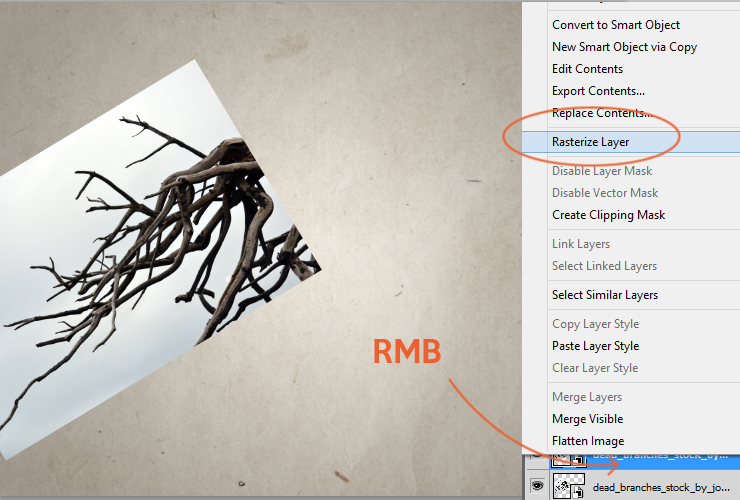Hide the unselected dead_branches layer with eye icon
The image size is (740, 500).
pos(537,486)
